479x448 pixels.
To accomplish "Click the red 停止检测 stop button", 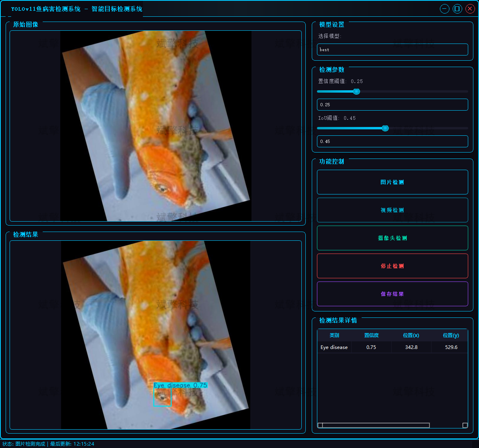I will 392,266.
